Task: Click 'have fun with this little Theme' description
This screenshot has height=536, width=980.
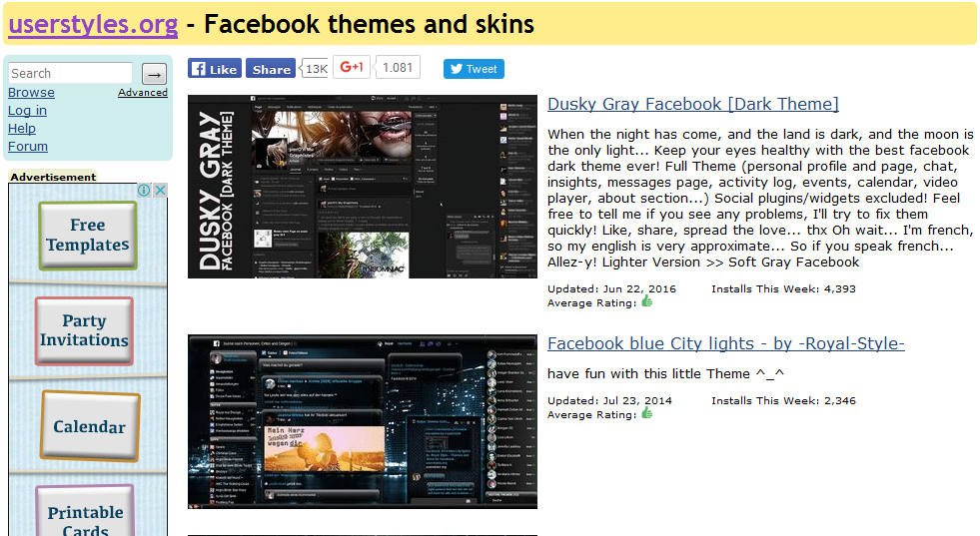Action: 665,373
